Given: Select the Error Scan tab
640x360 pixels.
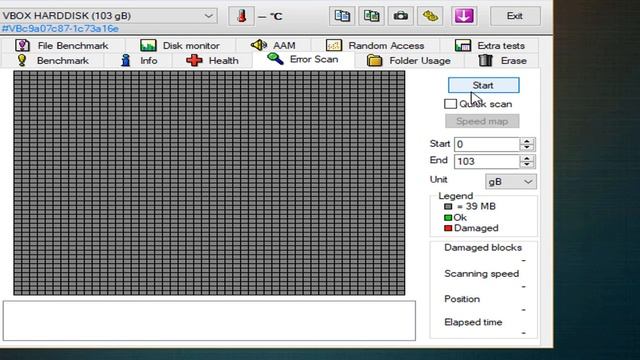Looking at the screenshot, I should click(x=303, y=60).
